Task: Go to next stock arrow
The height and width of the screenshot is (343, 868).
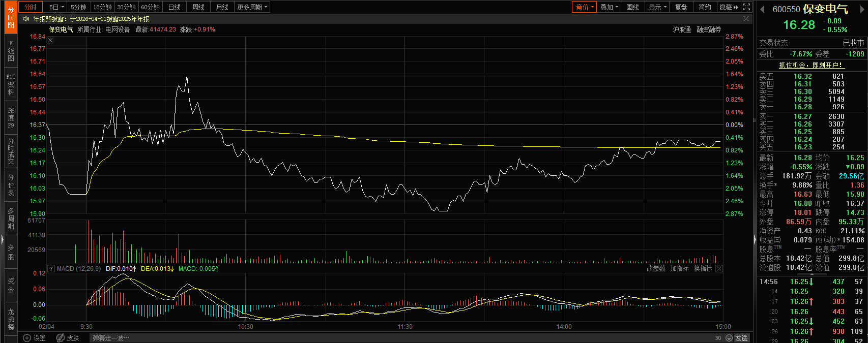Action: (863, 9)
